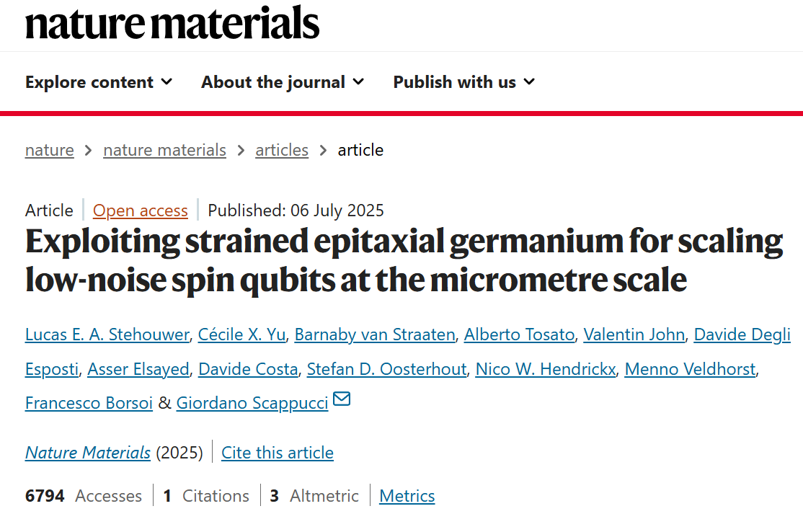Open Giordano Scappucci author info
Image resolution: width=803 pixels, height=532 pixels.
point(252,404)
